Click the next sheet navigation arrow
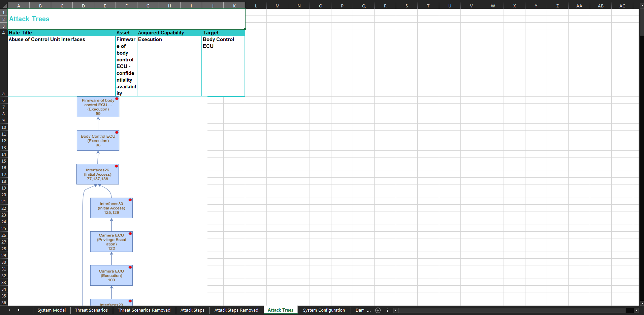Viewport: 644px width, 315px height. click(19, 310)
